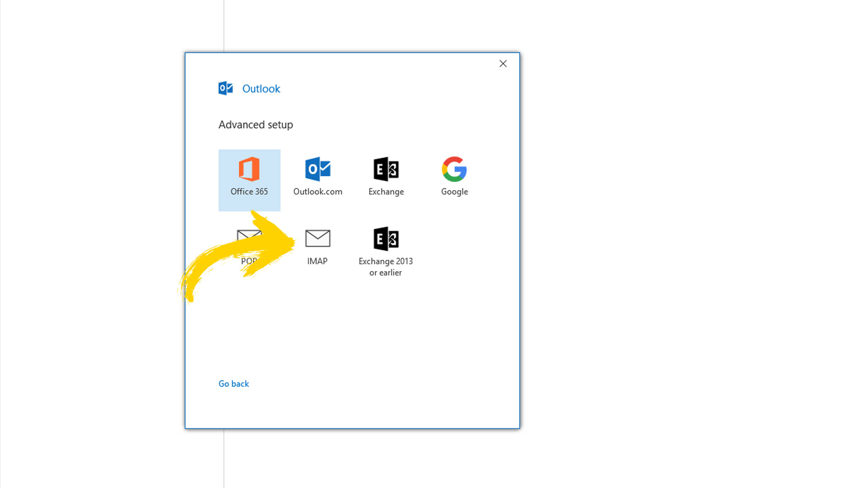Select the IMAP envelope icon
868x488 pixels.
(x=318, y=238)
